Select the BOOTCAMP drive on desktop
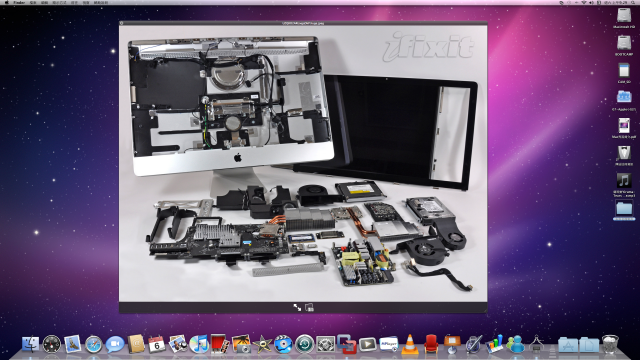Screen dimensions: 640x360 (624, 46)
